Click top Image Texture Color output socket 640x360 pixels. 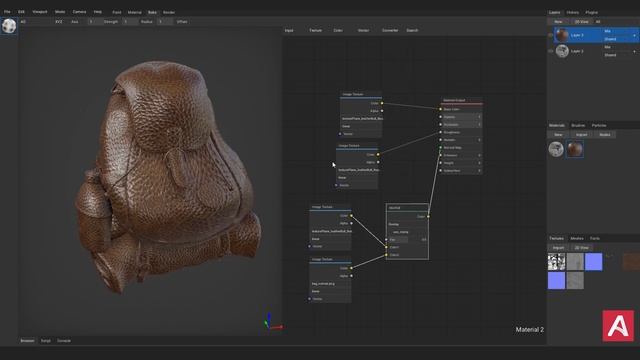point(382,103)
